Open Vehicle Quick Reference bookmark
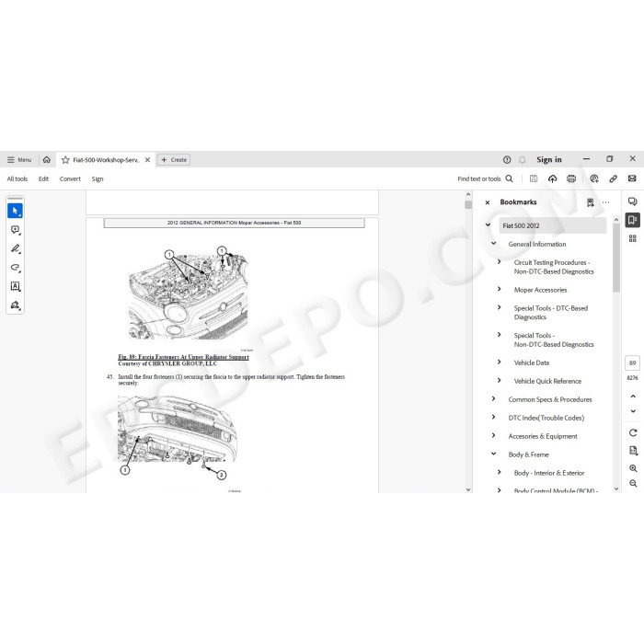644x644 pixels. click(547, 381)
